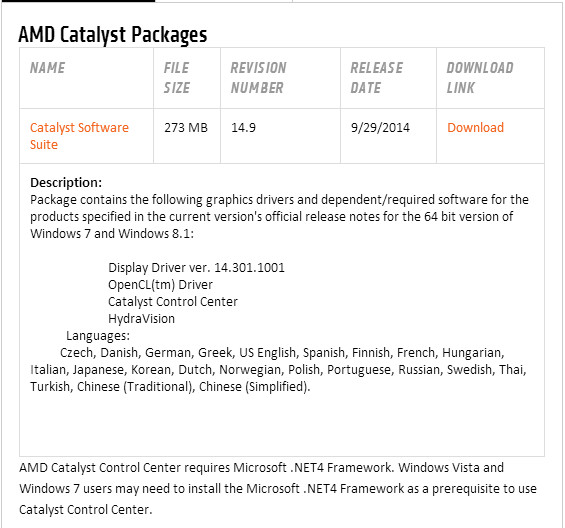
Task: Click the OpenCL(tm) Driver line
Action: point(160,285)
